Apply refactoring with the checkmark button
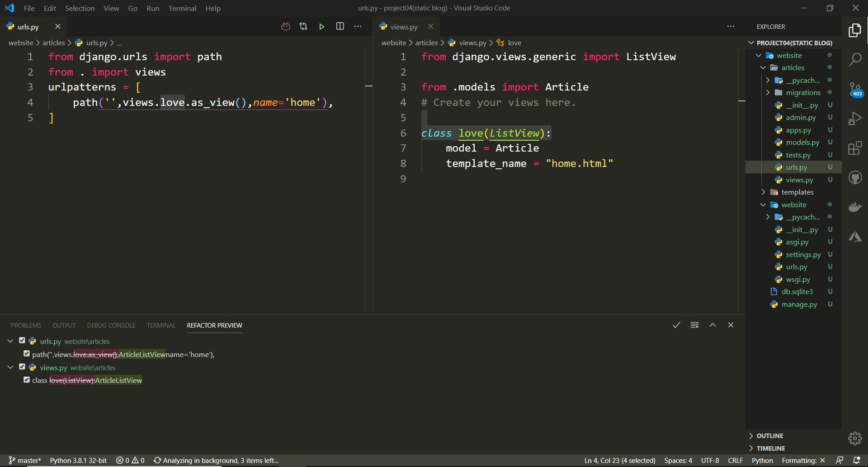 tap(676, 325)
